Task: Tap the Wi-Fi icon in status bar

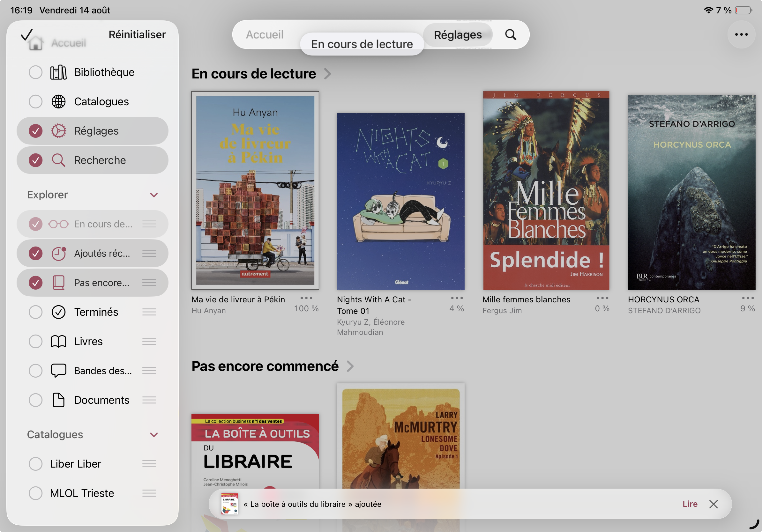Action: click(x=708, y=10)
